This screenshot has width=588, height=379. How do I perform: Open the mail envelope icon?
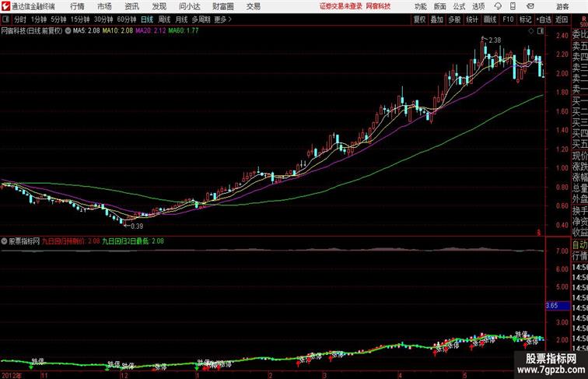click(x=530, y=6)
